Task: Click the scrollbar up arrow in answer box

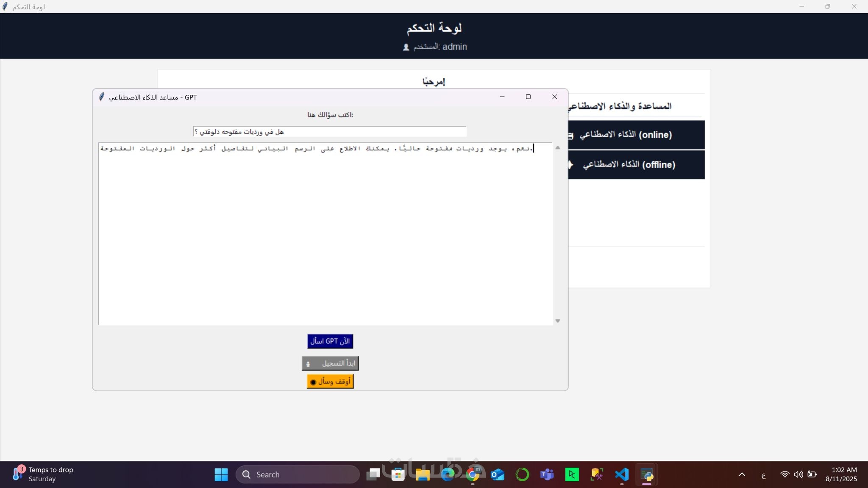Action: coord(558,148)
